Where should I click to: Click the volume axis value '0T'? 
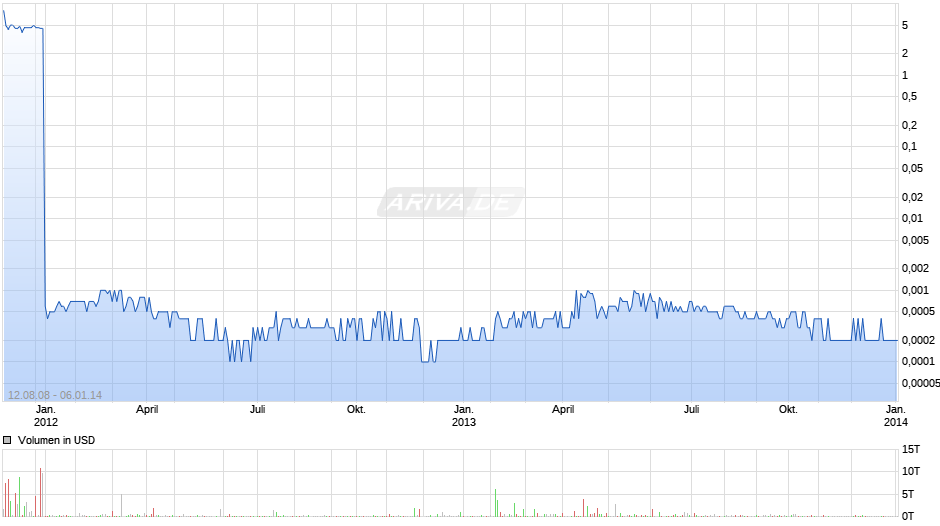[x=908, y=516]
